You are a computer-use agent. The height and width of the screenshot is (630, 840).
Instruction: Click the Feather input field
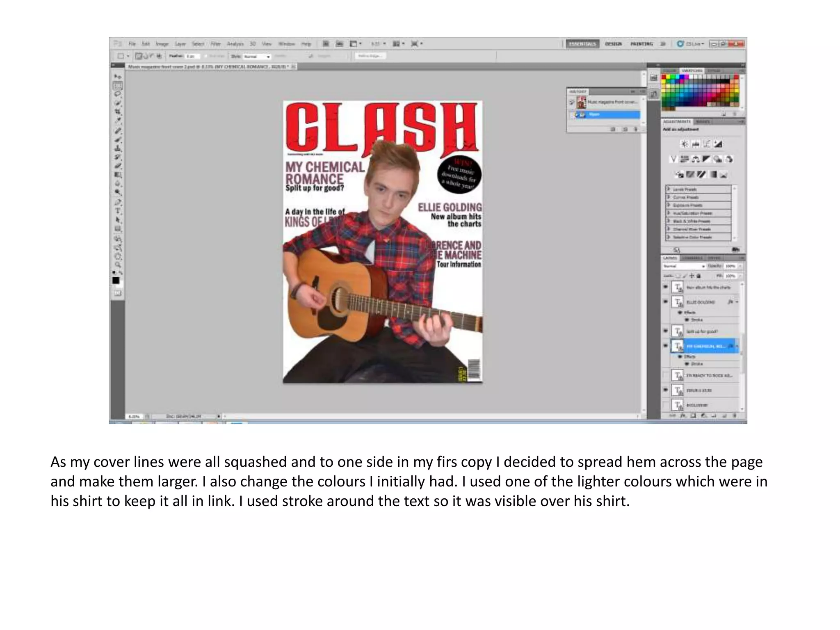coord(193,56)
